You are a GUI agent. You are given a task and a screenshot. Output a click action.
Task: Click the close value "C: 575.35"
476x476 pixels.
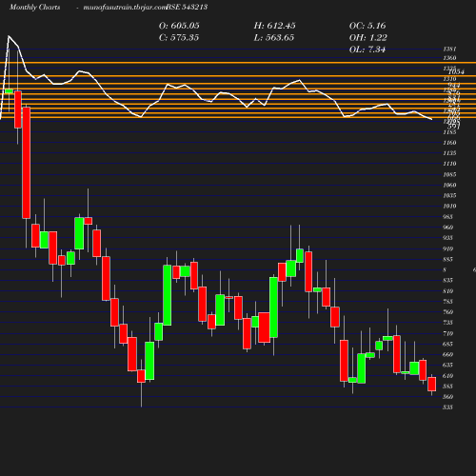(179, 38)
